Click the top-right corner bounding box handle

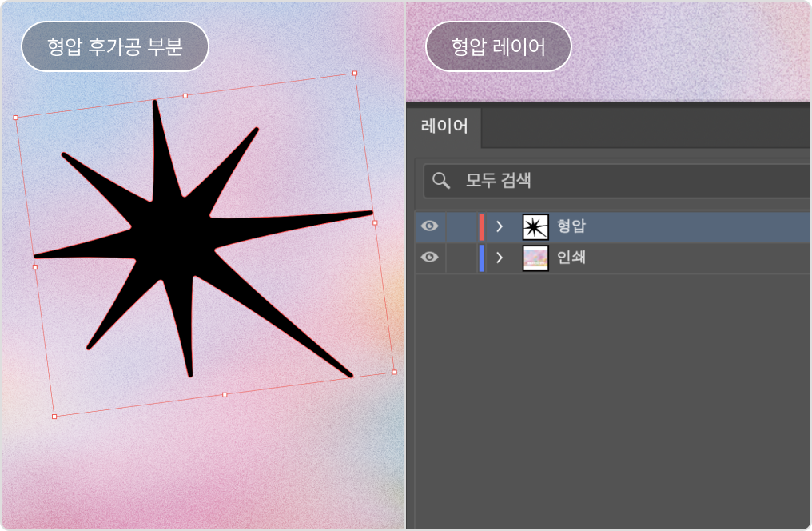pyautogui.click(x=355, y=74)
